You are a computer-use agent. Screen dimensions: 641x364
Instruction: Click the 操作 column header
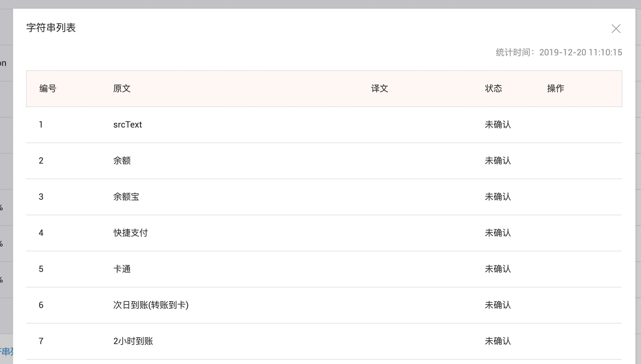click(556, 89)
